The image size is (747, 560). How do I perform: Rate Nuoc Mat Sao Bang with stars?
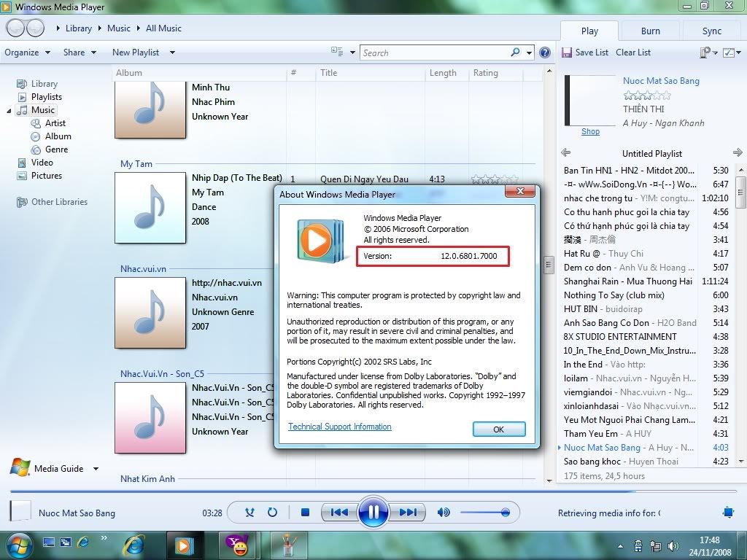tap(647, 96)
